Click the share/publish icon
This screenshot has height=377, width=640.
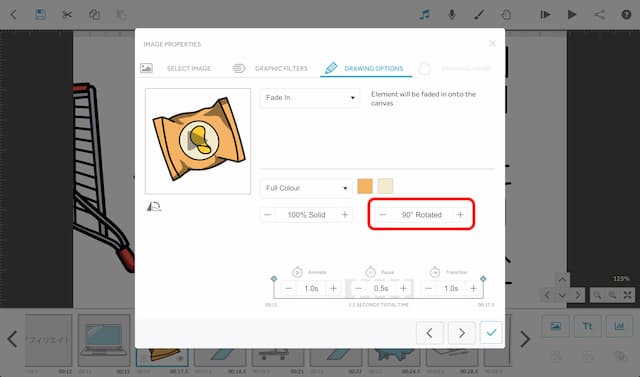(x=599, y=15)
